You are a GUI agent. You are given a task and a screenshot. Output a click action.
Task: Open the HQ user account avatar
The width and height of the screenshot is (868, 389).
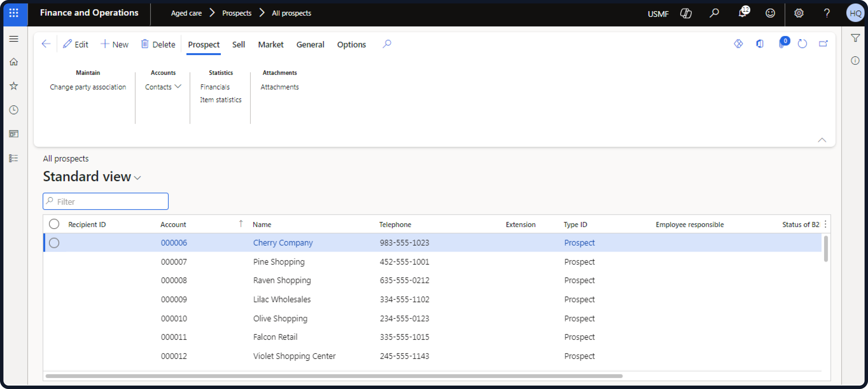coord(855,13)
